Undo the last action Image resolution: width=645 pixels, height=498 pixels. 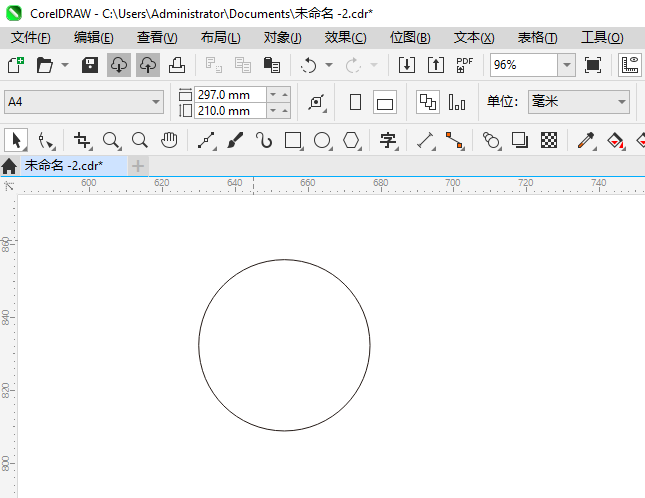[x=309, y=65]
